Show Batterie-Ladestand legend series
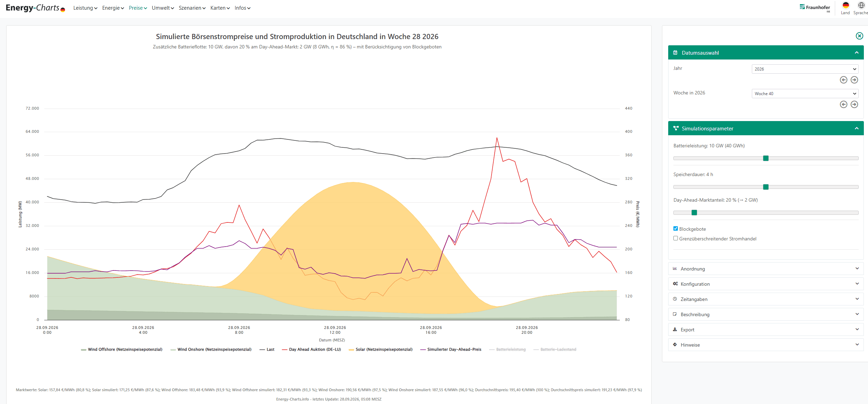This screenshot has height=404, width=868. click(x=555, y=349)
